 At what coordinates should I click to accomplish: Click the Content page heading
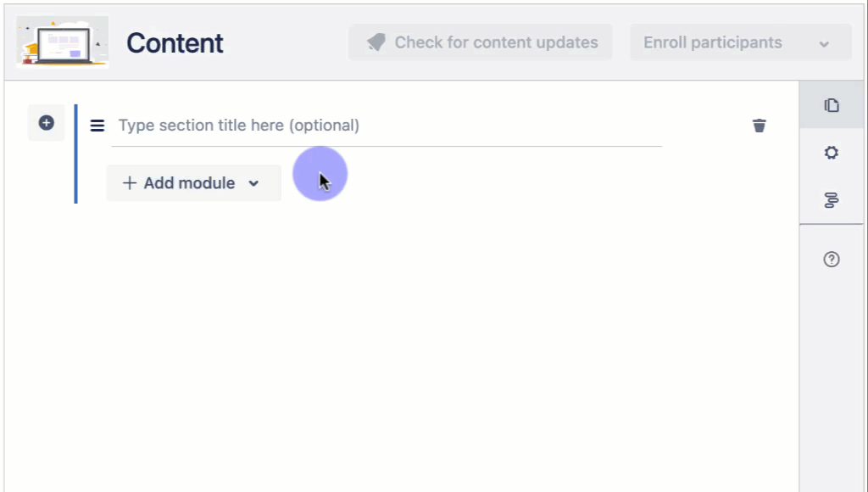[175, 42]
